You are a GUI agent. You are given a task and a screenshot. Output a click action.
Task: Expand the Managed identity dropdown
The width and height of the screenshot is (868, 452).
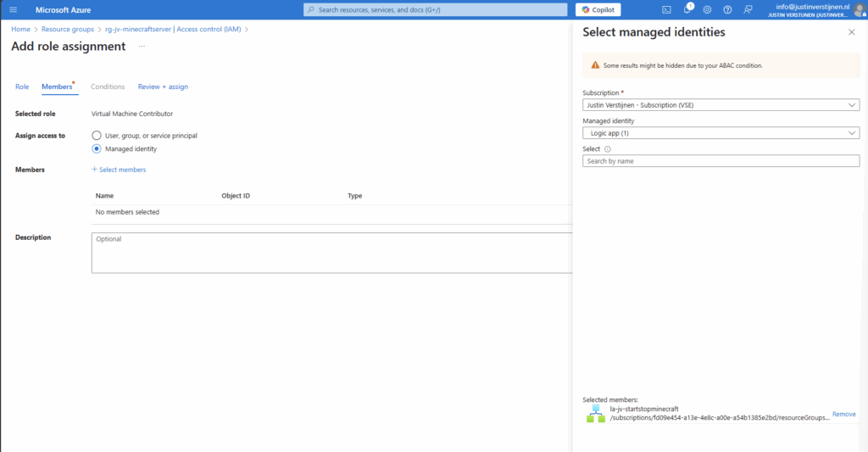(721, 133)
